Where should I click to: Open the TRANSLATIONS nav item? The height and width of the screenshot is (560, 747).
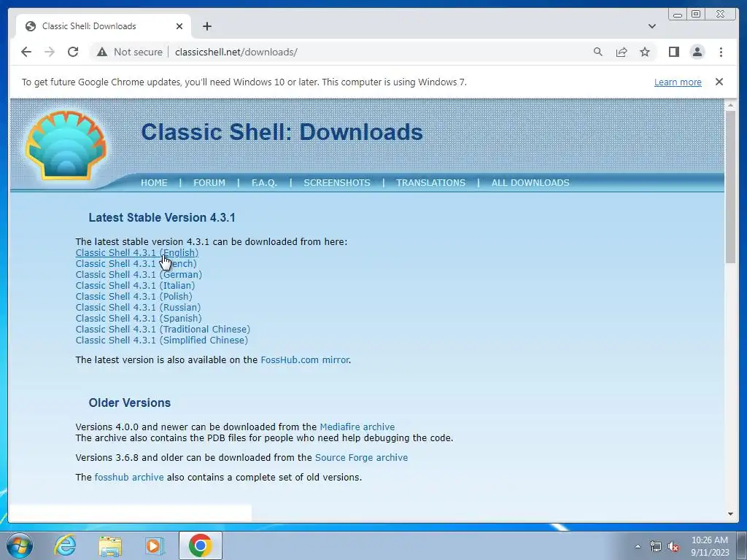[430, 183]
